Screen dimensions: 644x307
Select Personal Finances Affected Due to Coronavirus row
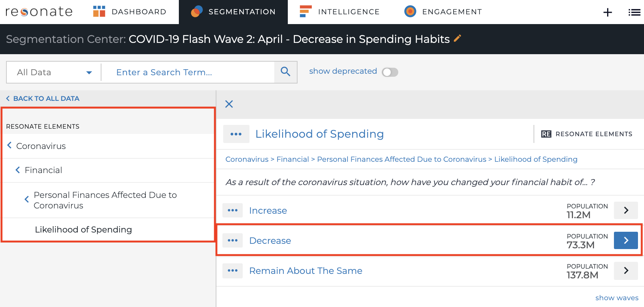(x=108, y=200)
